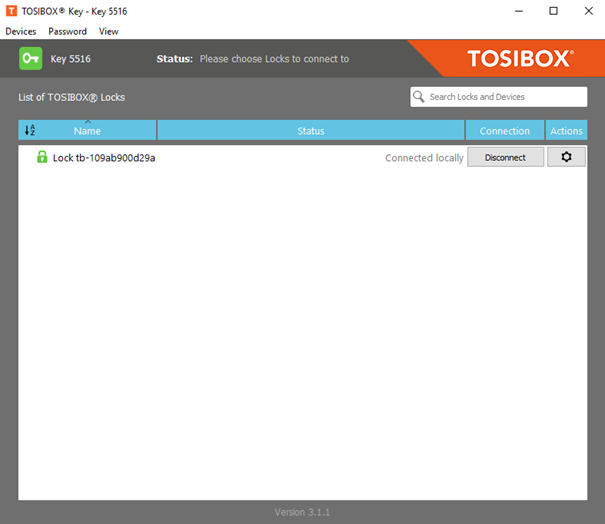Click the Actions column header
Screen dimensions: 605x524
point(566,130)
